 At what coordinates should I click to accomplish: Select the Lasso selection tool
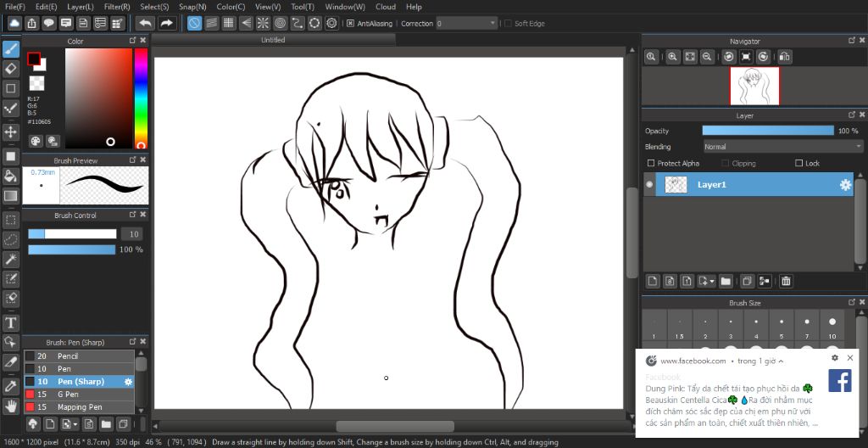point(10,239)
